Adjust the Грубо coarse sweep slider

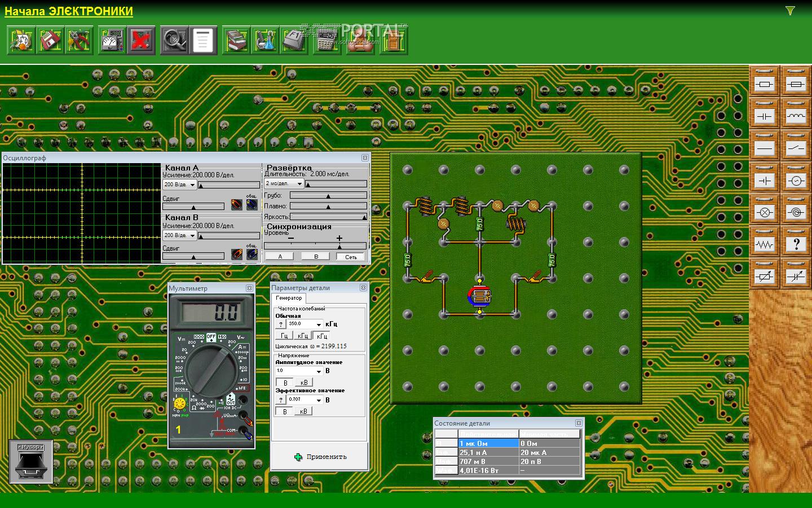[x=328, y=195]
